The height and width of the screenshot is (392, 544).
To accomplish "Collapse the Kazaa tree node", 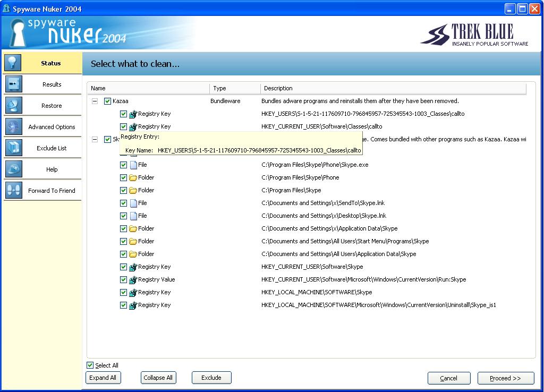I will (95, 101).
